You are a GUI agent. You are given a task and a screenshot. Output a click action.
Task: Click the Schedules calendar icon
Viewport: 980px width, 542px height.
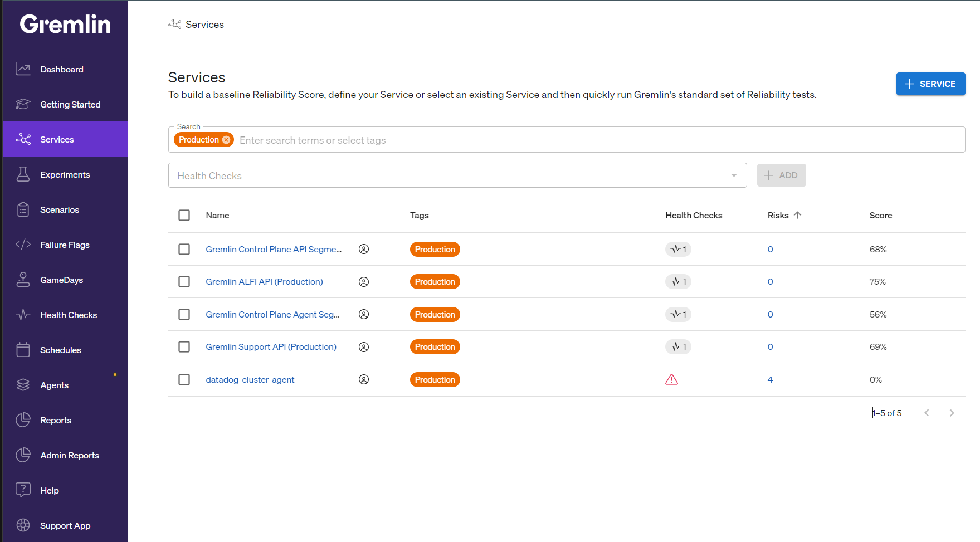pos(23,350)
